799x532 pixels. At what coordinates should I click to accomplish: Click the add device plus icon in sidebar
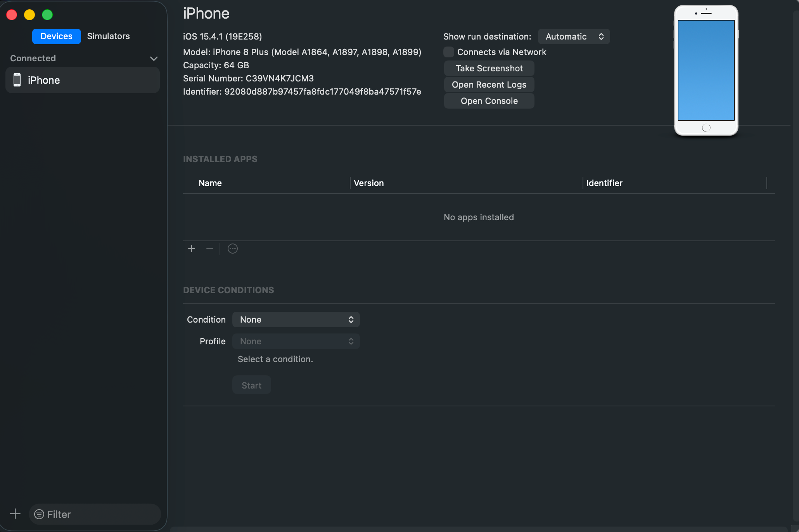pyautogui.click(x=15, y=514)
